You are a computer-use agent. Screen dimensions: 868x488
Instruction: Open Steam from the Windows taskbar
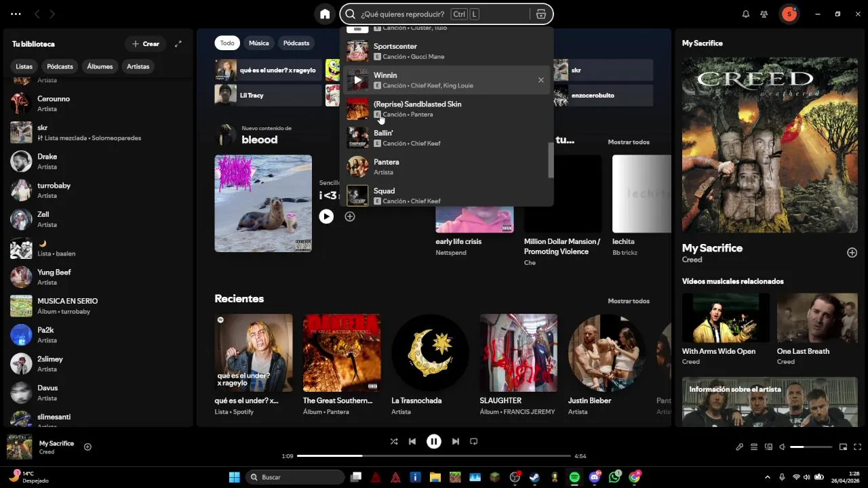[534, 477]
